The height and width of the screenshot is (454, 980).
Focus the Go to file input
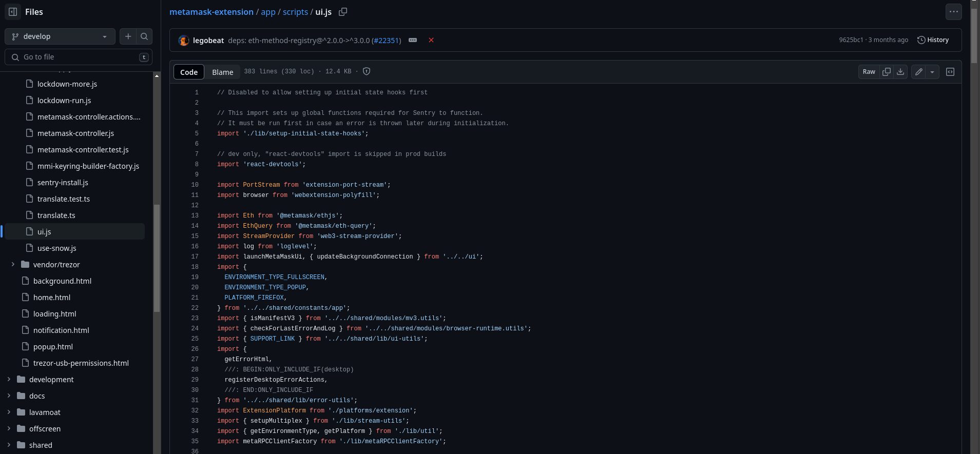79,57
